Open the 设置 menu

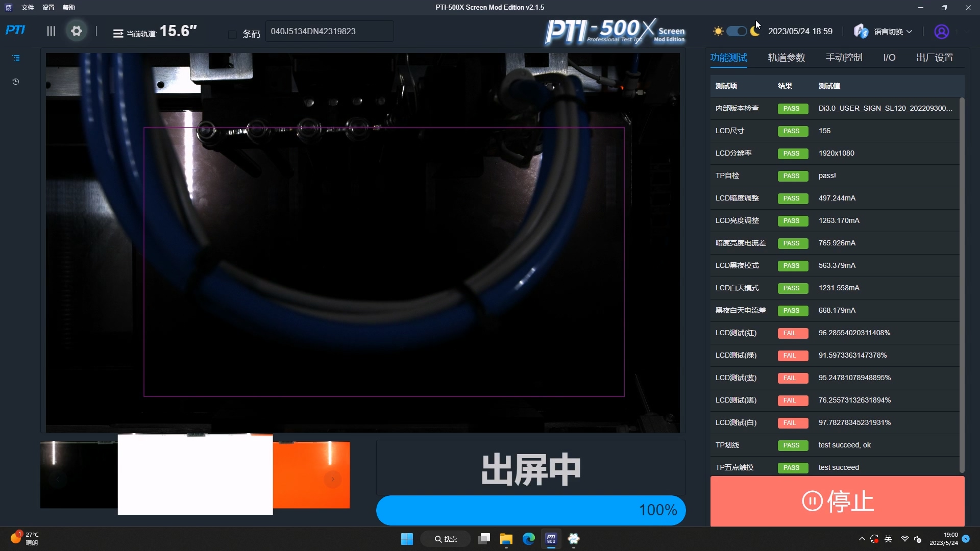click(48, 8)
